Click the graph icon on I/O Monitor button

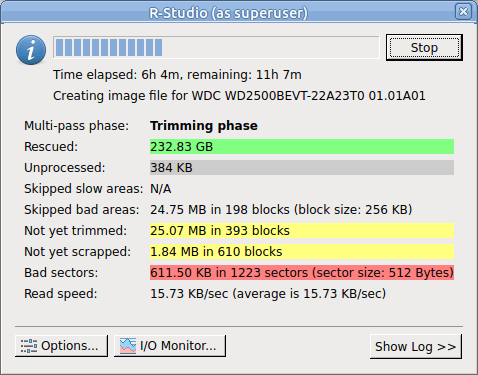128,346
